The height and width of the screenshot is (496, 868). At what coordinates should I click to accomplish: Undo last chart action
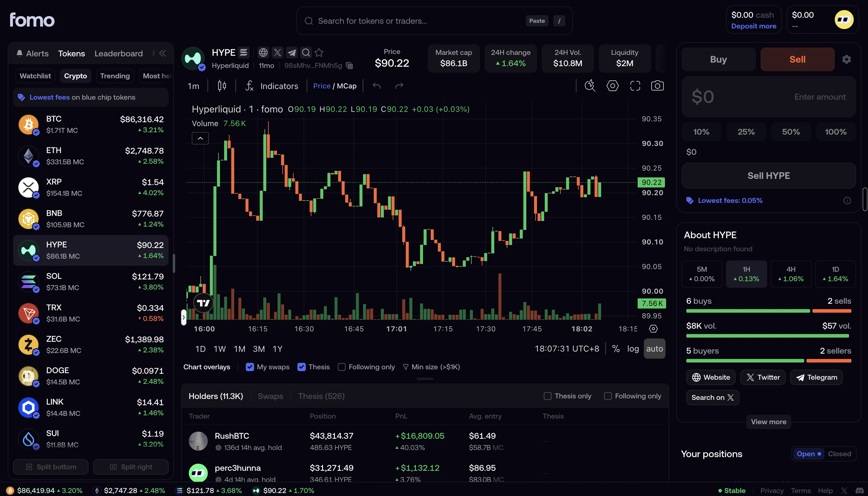(377, 86)
